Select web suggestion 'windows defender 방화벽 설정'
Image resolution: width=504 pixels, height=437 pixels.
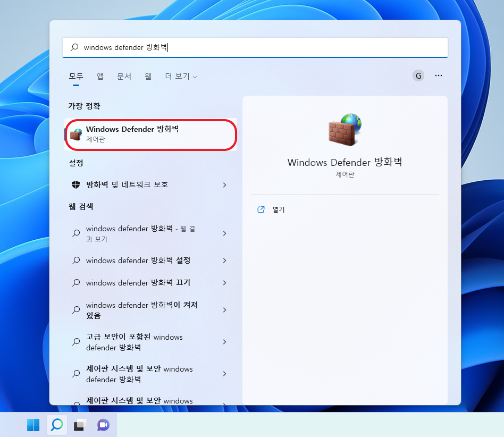pyautogui.click(x=151, y=260)
